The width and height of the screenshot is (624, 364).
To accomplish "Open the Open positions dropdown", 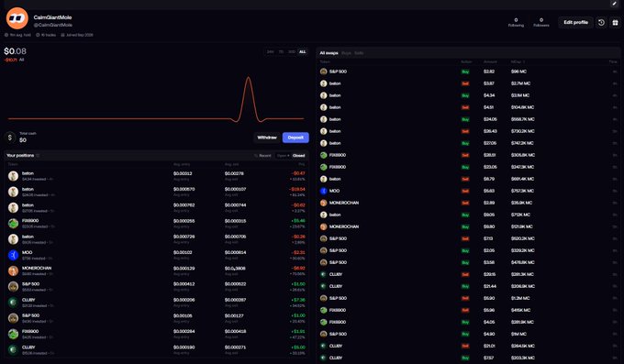I will click(x=284, y=156).
